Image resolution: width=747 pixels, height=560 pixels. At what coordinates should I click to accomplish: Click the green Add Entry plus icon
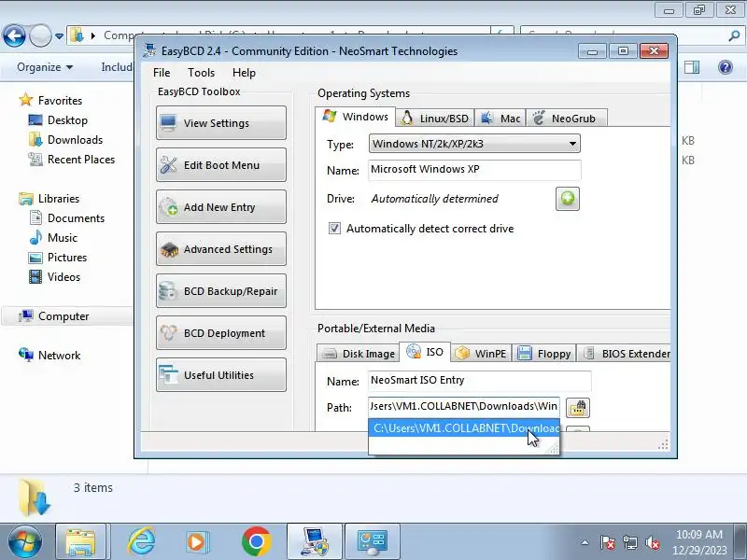pyautogui.click(x=568, y=199)
